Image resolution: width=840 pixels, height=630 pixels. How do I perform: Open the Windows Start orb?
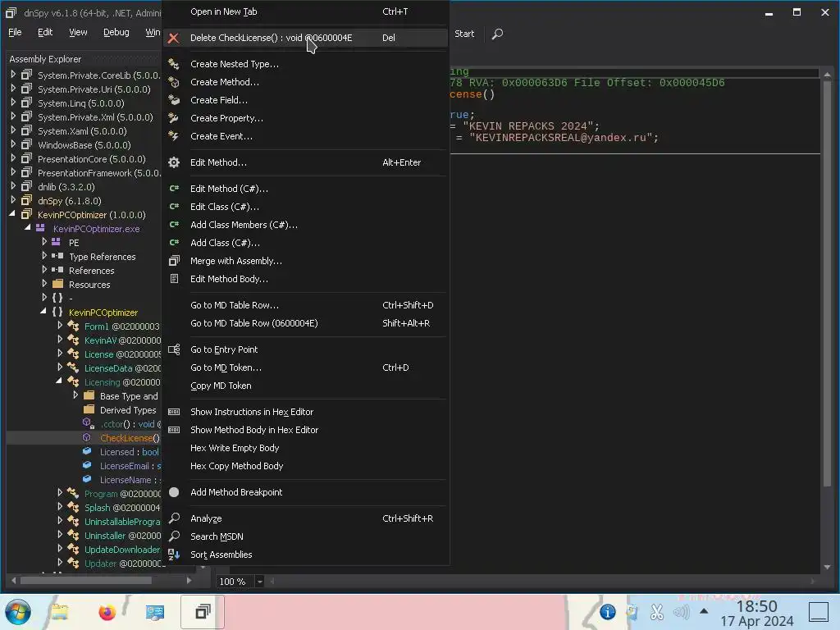(x=18, y=612)
